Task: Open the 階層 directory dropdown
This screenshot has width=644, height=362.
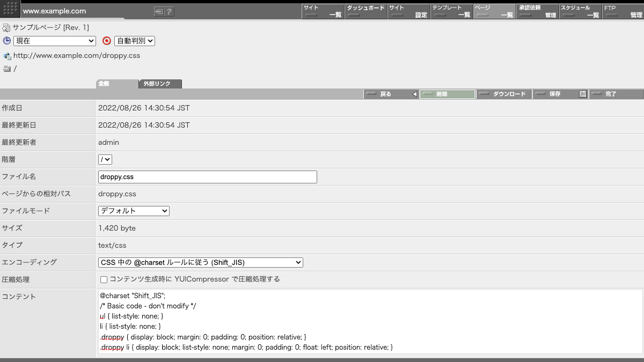Action: [x=105, y=159]
